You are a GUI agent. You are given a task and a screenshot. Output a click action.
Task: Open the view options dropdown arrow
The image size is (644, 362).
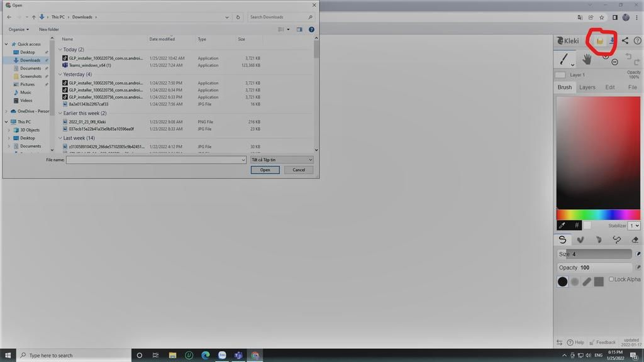click(288, 30)
